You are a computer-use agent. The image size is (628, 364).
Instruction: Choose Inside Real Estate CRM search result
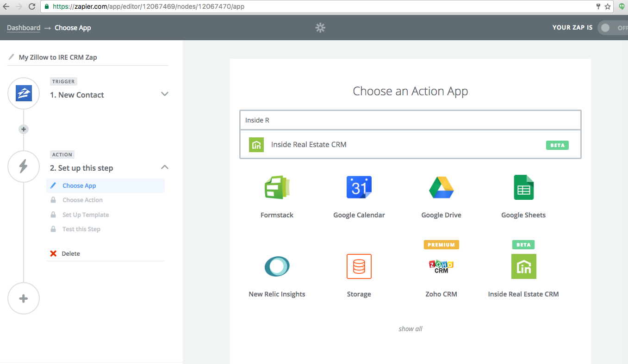pos(410,145)
